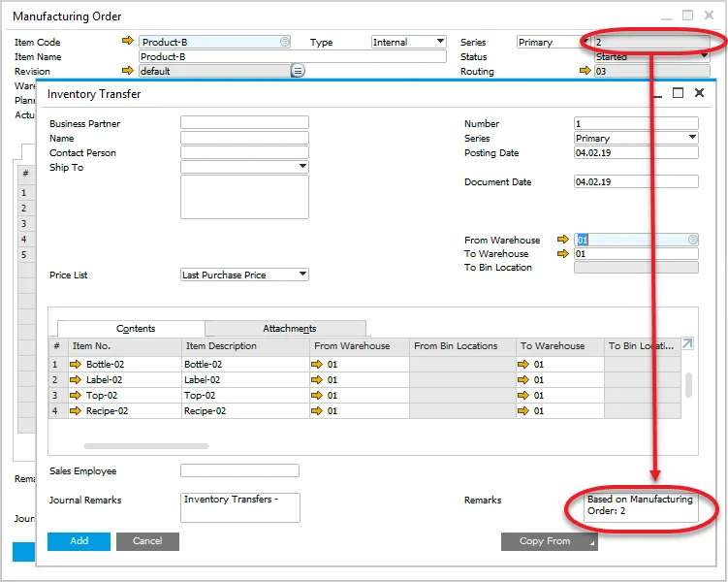This screenshot has width=728, height=582.
Task: Click link arrow beside Item Code Product-B
Action: (x=127, y=42)
